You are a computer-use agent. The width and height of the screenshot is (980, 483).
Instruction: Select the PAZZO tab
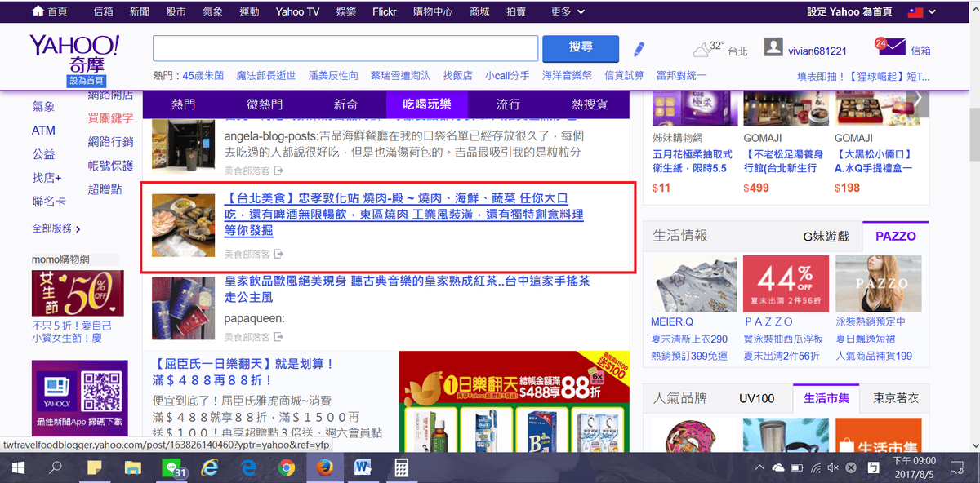(896, 237)
